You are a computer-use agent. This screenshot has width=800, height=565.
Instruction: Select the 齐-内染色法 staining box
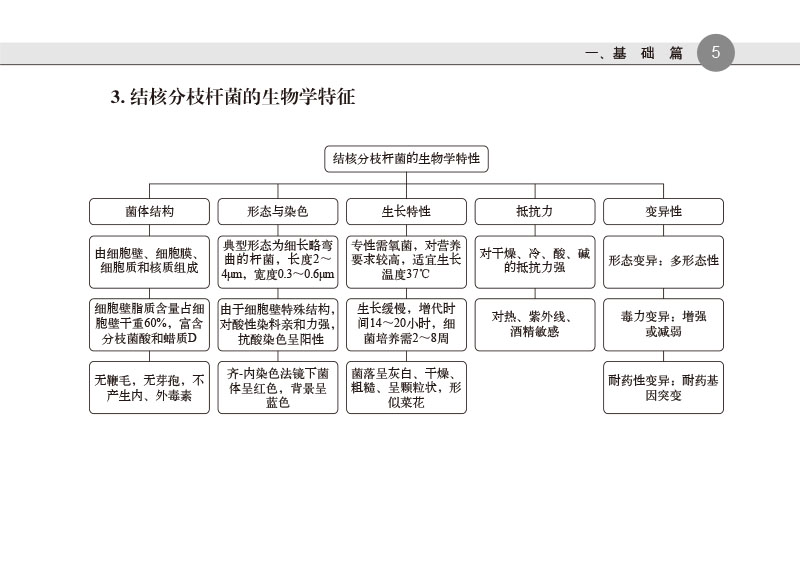(x=277, y=388)
